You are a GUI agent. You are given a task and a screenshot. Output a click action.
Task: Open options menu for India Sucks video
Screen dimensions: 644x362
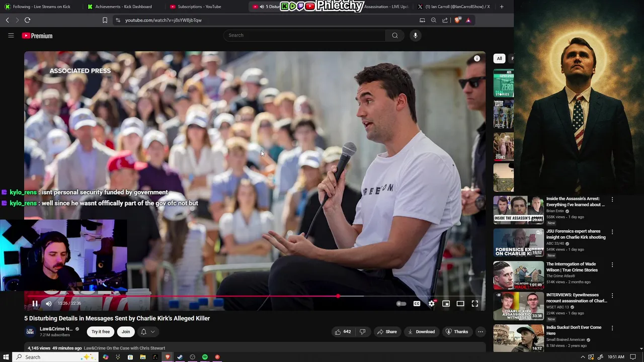[612, 328]
